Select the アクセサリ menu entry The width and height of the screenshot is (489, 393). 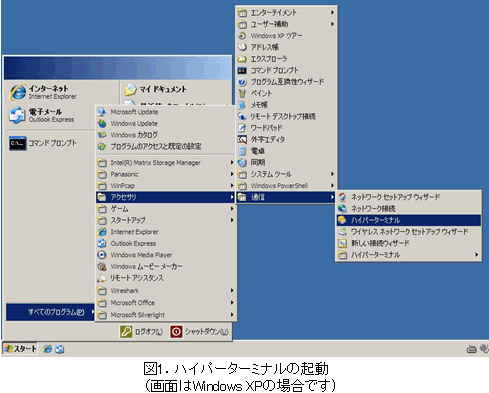click(x=166, y=197)
